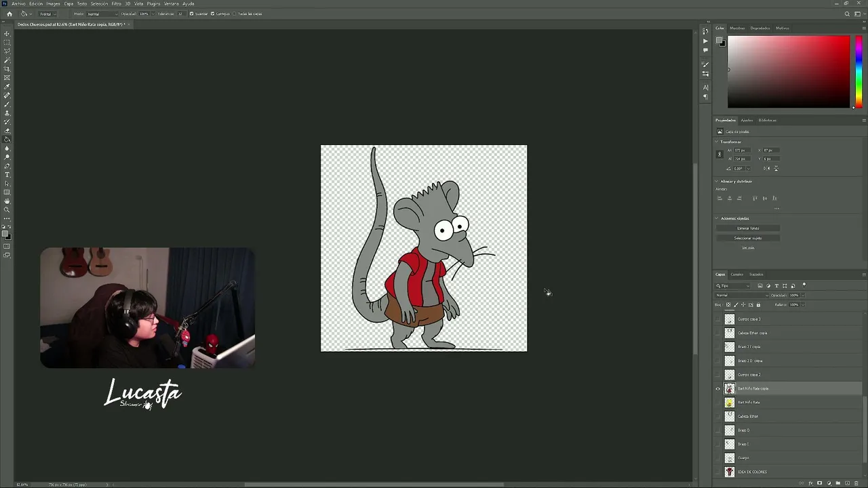Open the Archivo menu
This screenshot has height=488, width=868.
pos(18,3)
